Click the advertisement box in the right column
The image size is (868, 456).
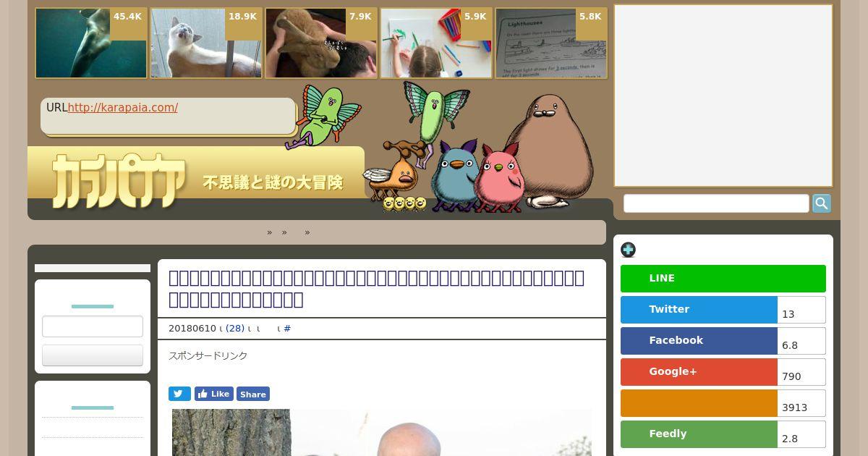(x=723, y=96)
